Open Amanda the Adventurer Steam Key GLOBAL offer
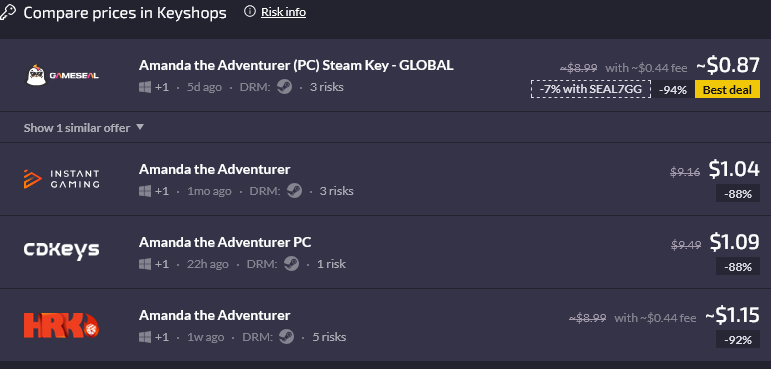The height and width of the screenshot is (369, 771). (296, 65)
